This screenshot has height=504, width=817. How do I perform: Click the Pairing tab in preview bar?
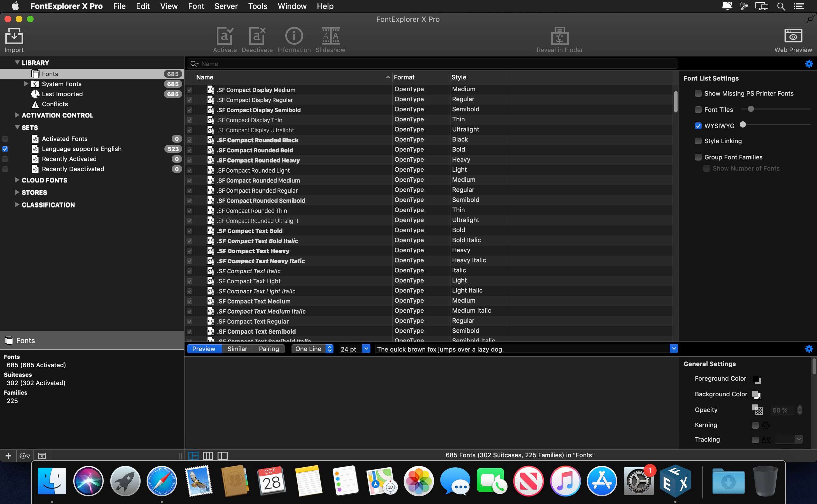click(x=269, y=348)
